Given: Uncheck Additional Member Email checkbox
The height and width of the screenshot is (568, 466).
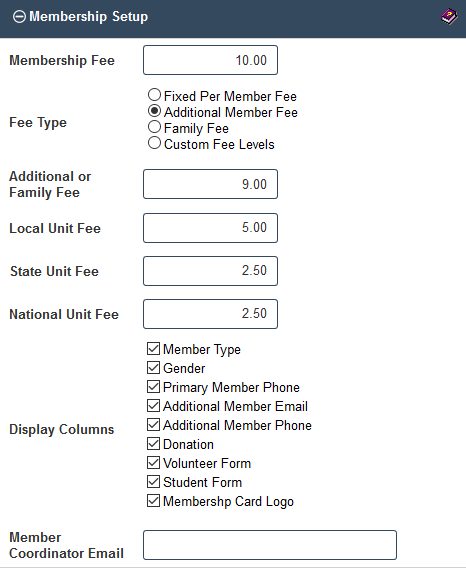Looking at the screenshot, I should (x=154, y=405).
